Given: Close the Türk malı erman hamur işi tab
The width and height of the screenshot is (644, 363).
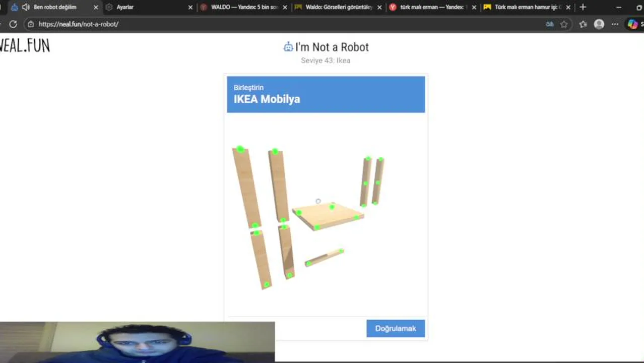Looking at the screenshot, I should [568, 8].
